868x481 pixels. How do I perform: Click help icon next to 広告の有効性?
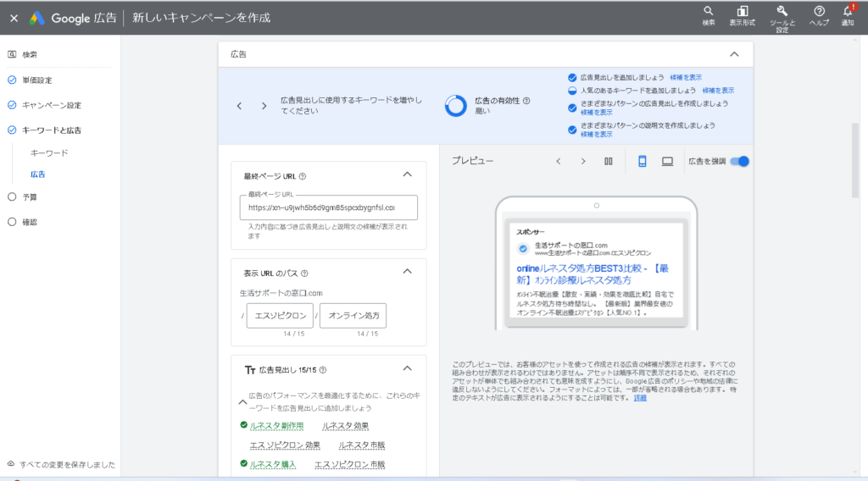click(x=526, y=101)
